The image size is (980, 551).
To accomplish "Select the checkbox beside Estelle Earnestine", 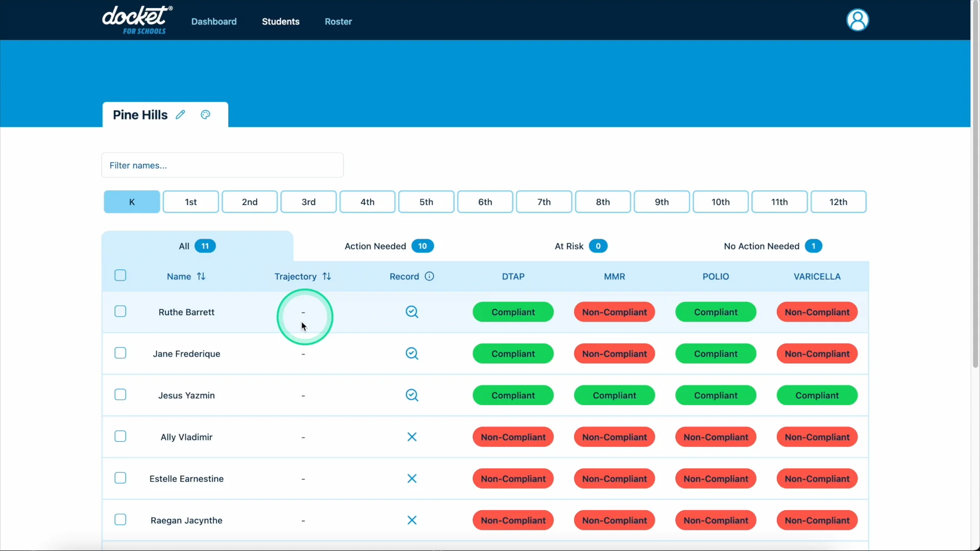I will [x=120, y=478].
